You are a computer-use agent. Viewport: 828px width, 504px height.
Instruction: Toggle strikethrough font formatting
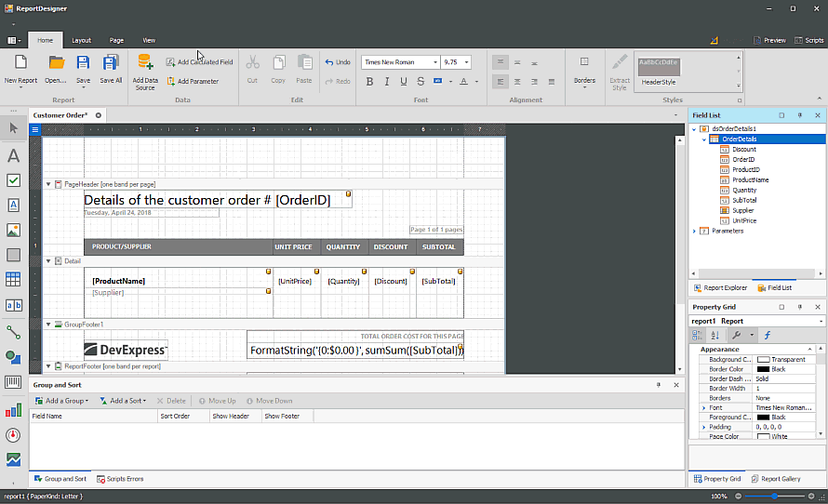pyautogui.click(x=420, y=82)
